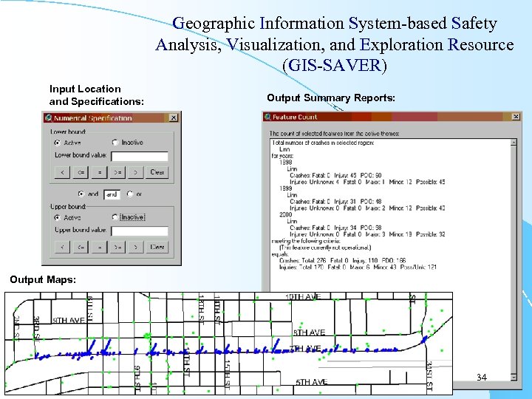532x399 pixels.
Task: Click the 5TH AVE label on map
Action: [312, 382]
